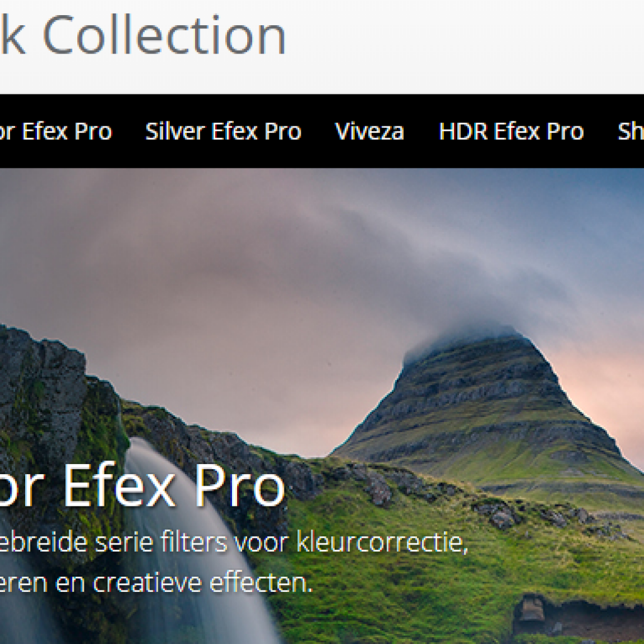The width and height of the screenshot is (644, 644).
Task: Click the 'filters voor kleurcorrectie' description line
Action: (x=234, y=543)
